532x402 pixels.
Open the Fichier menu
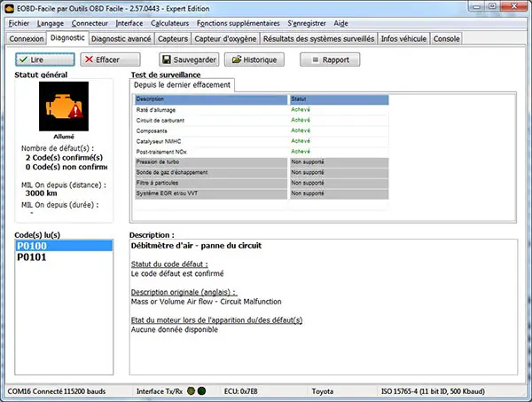18,21
